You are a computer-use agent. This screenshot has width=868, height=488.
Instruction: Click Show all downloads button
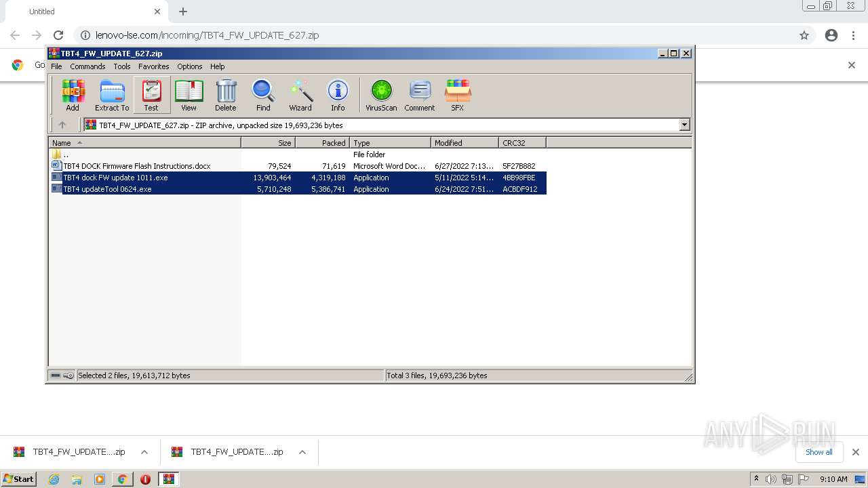818,452
